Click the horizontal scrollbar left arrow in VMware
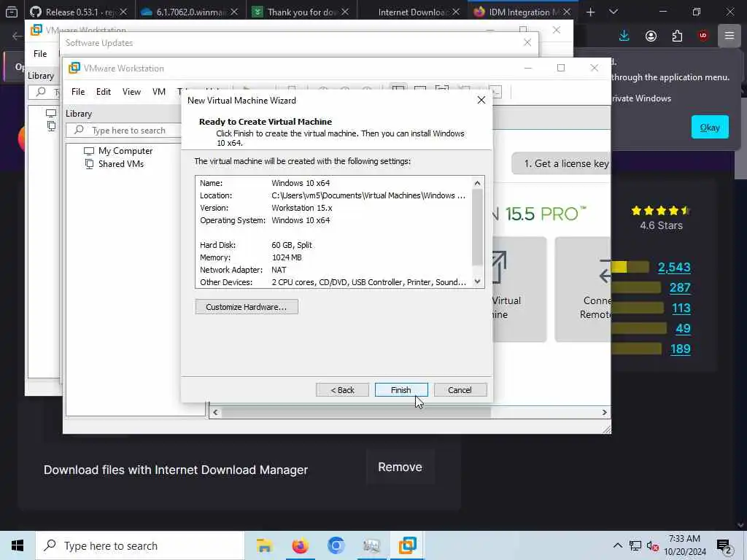747x560 pixels. tap(215, 413)
